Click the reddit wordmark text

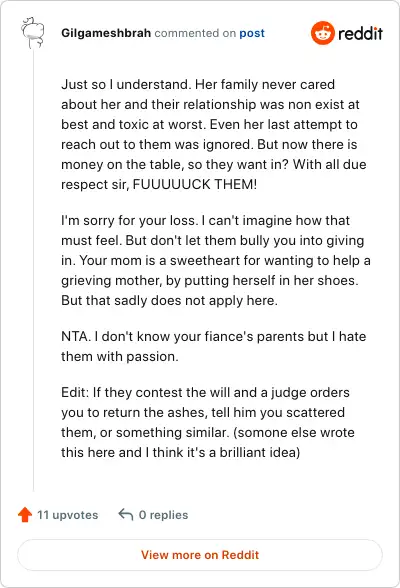(x=360, y=33)
